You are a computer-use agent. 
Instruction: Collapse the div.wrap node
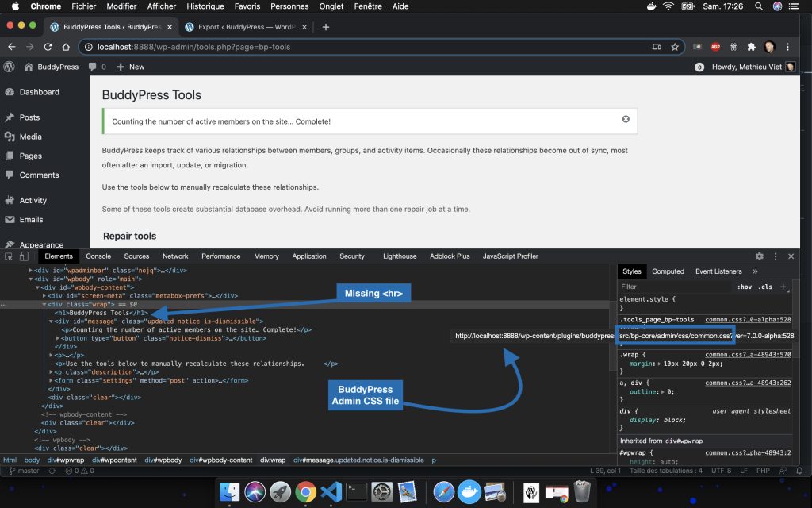(44, 304)
